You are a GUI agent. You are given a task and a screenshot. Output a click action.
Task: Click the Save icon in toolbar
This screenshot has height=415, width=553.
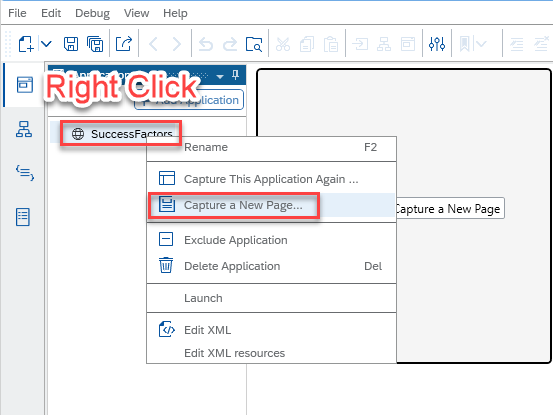71,44
